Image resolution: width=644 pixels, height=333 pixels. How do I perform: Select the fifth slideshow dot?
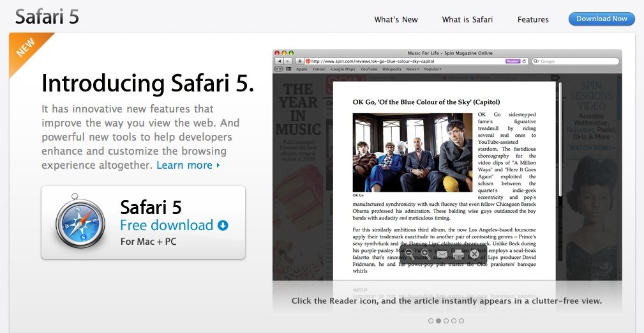(x=461, y=321)
